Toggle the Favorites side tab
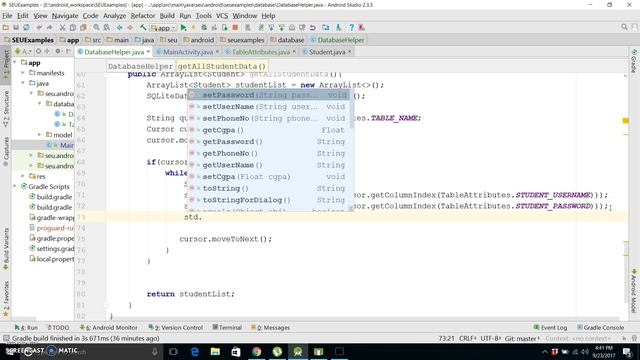The height and width of the screenshot is (360, 640). [6, 298]
